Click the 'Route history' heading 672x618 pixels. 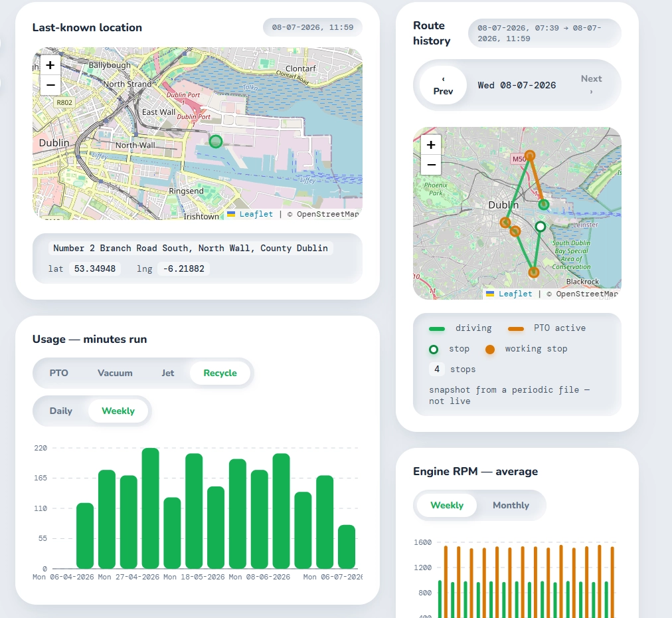pos(432,33)
